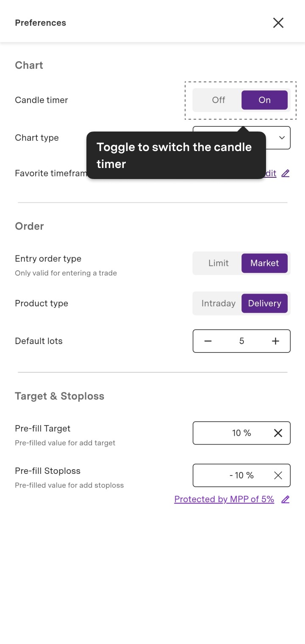
Task: Increase default lots with plus icon
Action: 275,341
